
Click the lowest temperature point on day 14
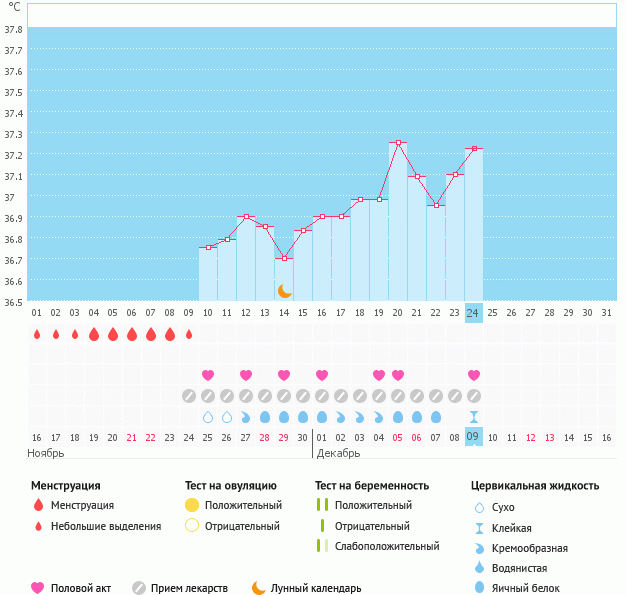[x=284, y=259]
